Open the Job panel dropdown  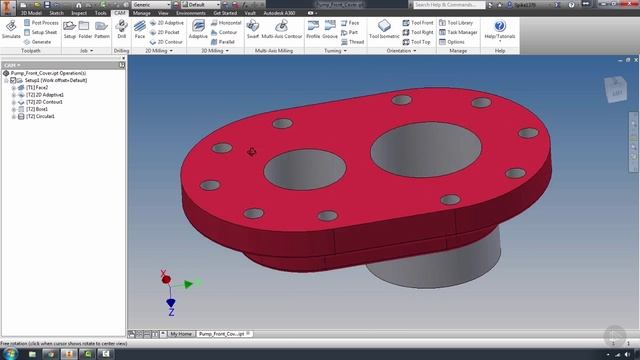pos(86,51)
